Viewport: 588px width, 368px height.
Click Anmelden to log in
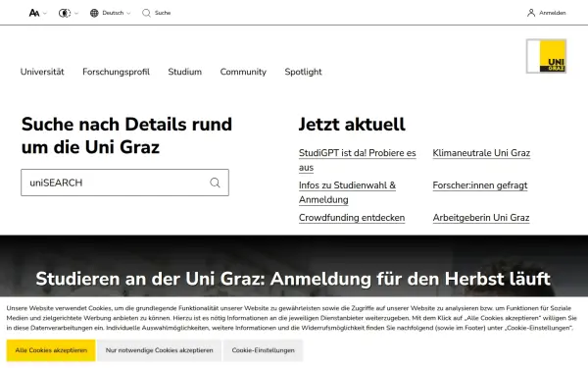[553, 13]
